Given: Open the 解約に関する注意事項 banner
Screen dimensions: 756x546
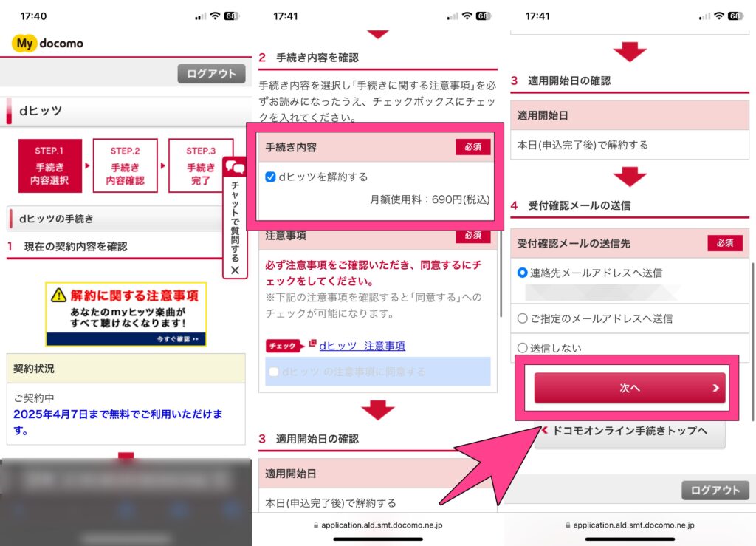Looking at the screenshot, I should click(x=126, y=314).
